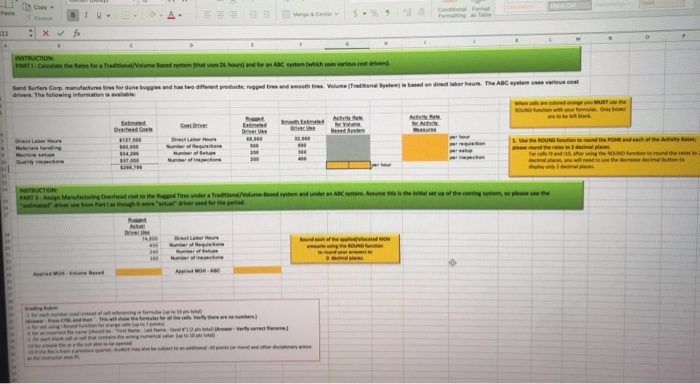Apply Percent style
Screen dimensions: 700x384
(374, 14)
